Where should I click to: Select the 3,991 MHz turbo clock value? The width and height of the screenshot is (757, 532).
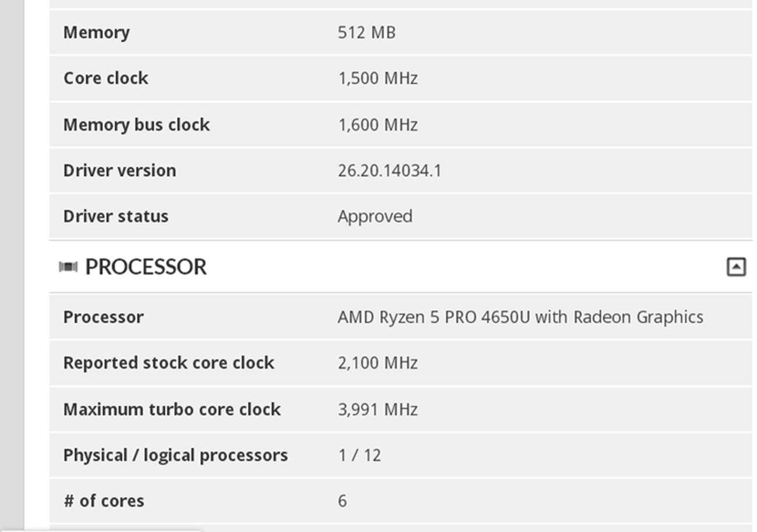pyautogui.click(x=377, y=409)
